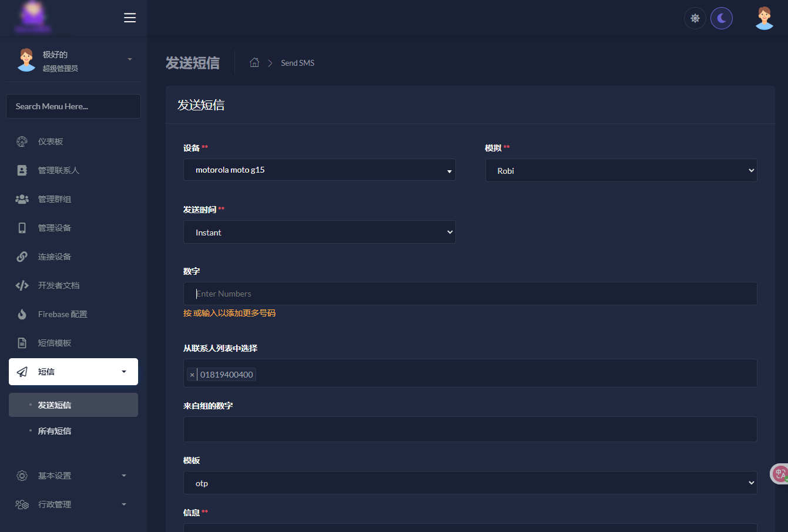
Task: Open Firebase 配置 menu item
Action: [73, 314]
